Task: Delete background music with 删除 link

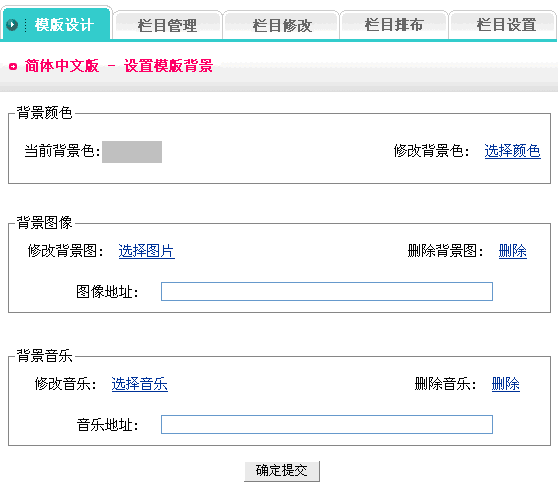Action: (x=506, y=384)
